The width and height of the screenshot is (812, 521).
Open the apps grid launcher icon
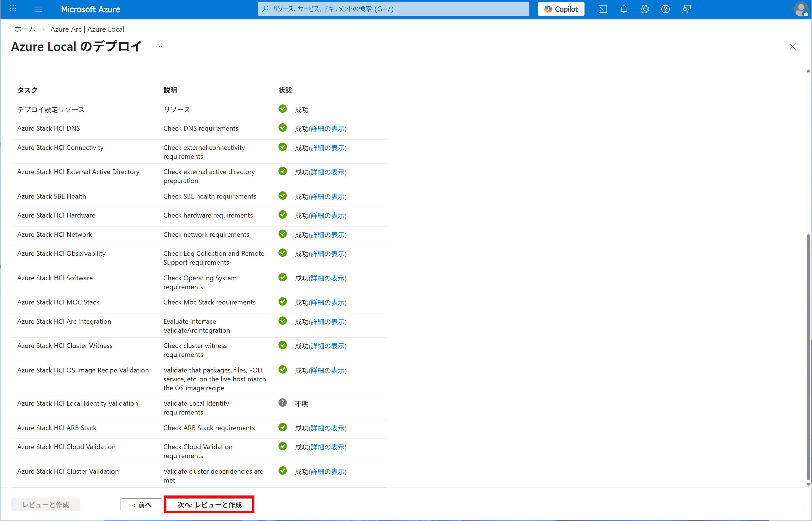pyautogui.click(x=13, y=9)
